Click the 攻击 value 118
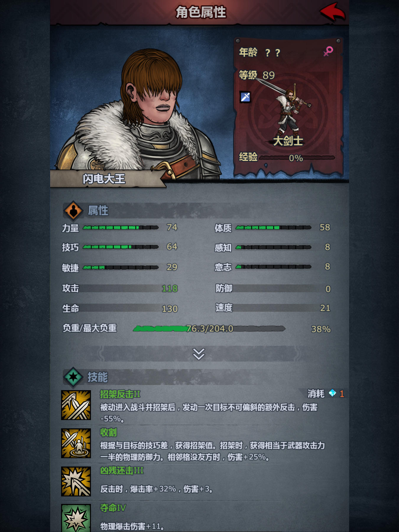Image resolution: width=399 pixels, height=532 pixels. tap(170, 288)
